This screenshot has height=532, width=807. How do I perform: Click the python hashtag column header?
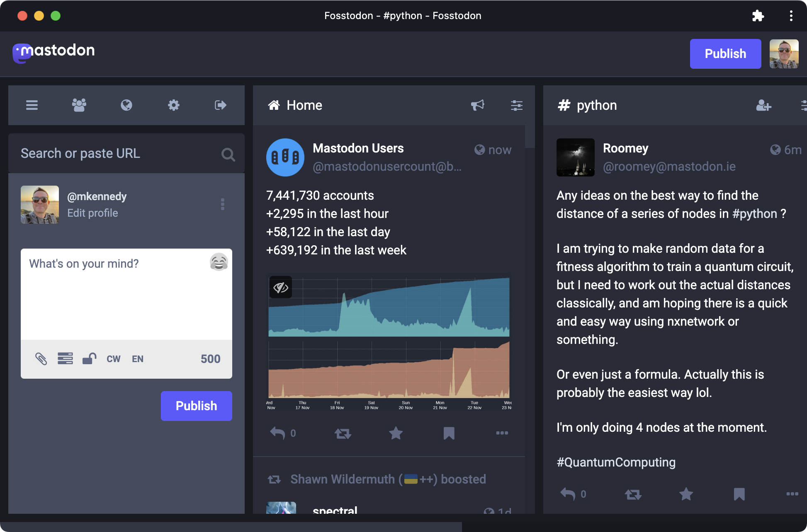pyautogui.click(x=588, y=105)
